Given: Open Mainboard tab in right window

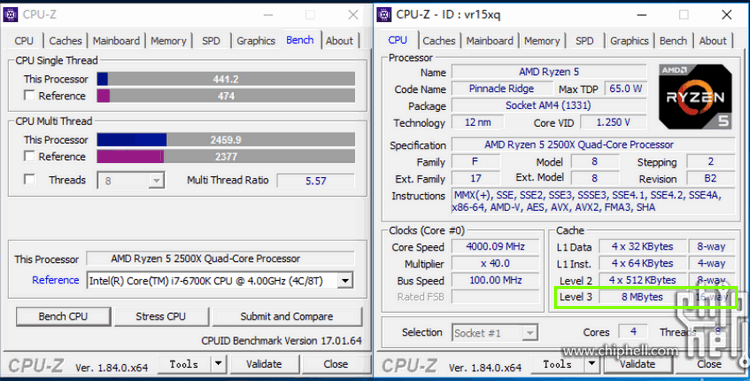Looking at the screenshot, I should tap(490, 41).
